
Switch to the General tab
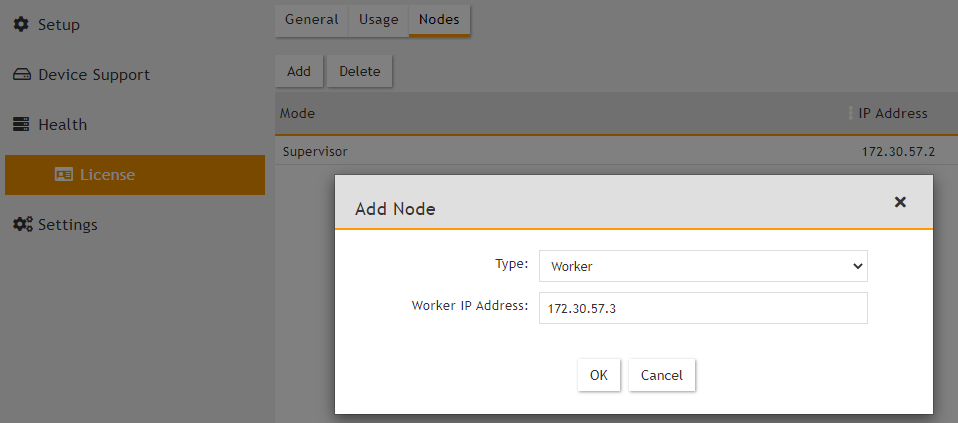(x=311, y=20)
